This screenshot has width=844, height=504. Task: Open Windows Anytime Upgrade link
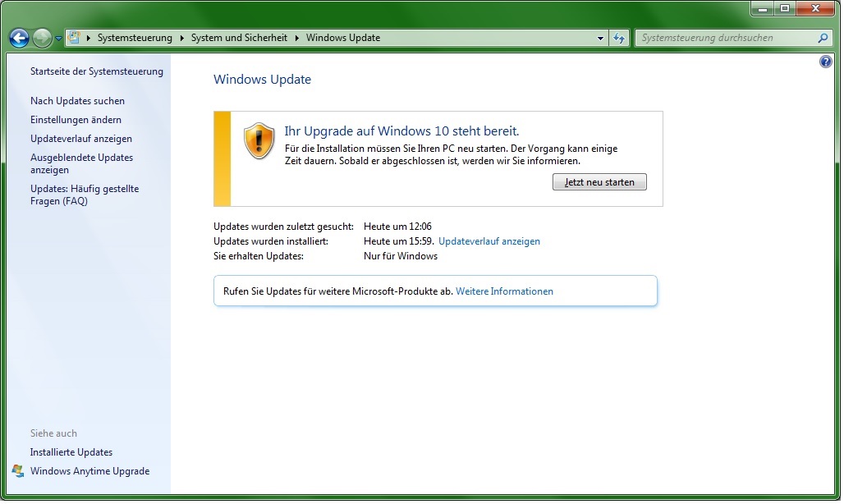[x=90, y=472]
